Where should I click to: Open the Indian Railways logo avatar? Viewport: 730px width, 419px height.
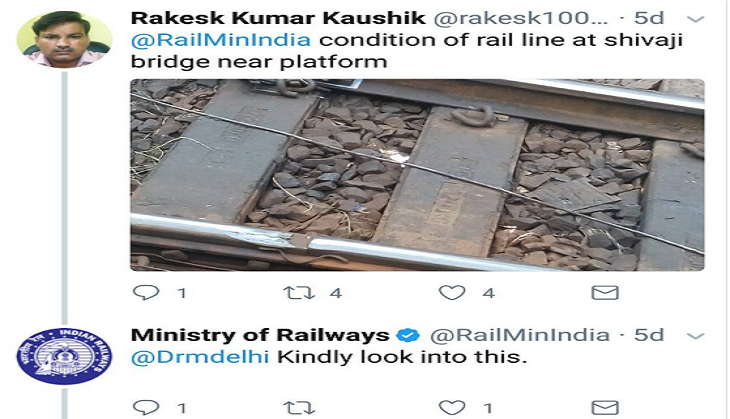click(x=64, y=356)
